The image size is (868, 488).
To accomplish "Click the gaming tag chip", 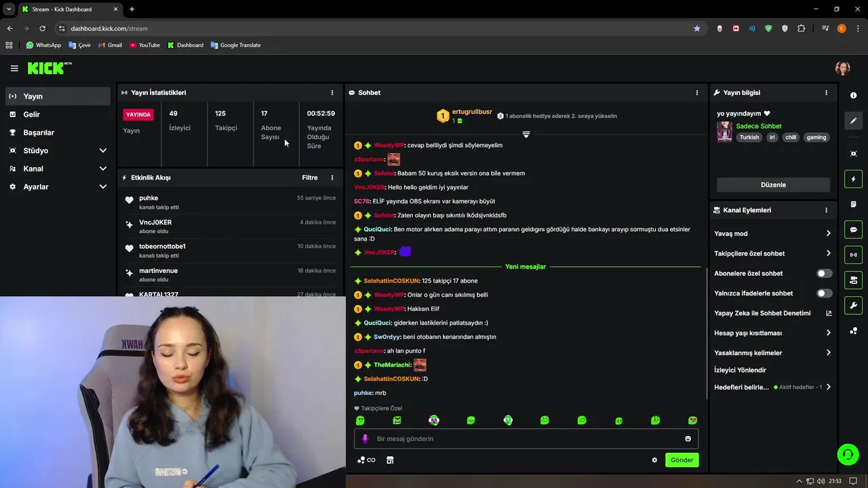I will pyautogui.click(x=816, y=138).
